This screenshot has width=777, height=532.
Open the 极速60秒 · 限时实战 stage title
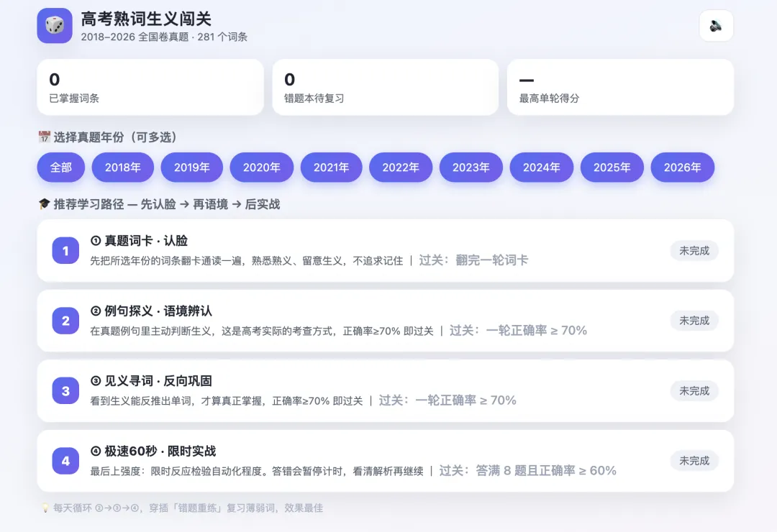pos(153,451)
